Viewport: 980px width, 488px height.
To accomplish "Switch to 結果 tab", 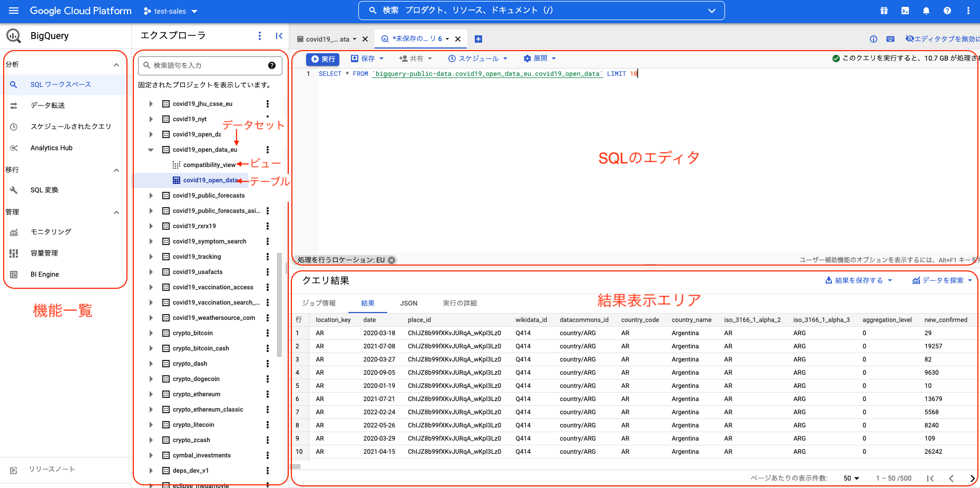I will pos(368,303).
